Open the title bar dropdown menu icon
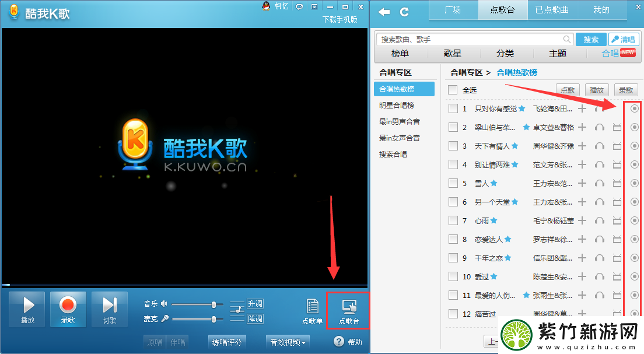This screenshot has height=354, width=644. click(x=314, y=6)
